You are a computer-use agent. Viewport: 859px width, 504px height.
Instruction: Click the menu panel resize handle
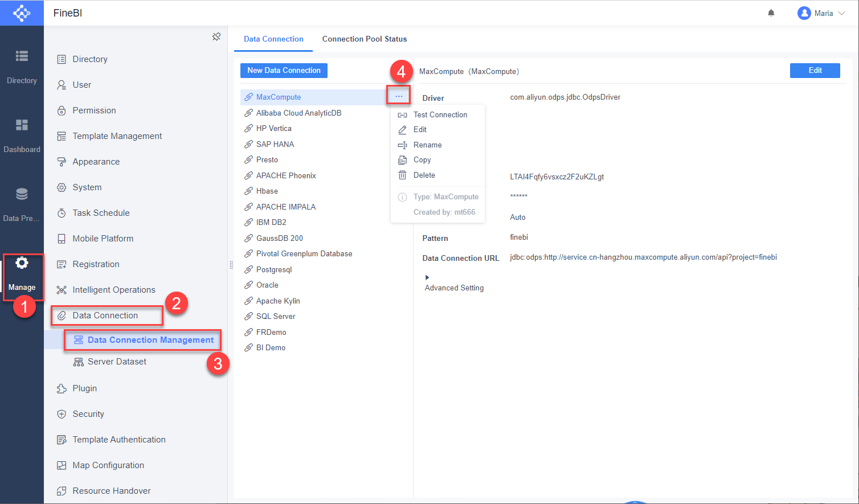pos(231,264)
